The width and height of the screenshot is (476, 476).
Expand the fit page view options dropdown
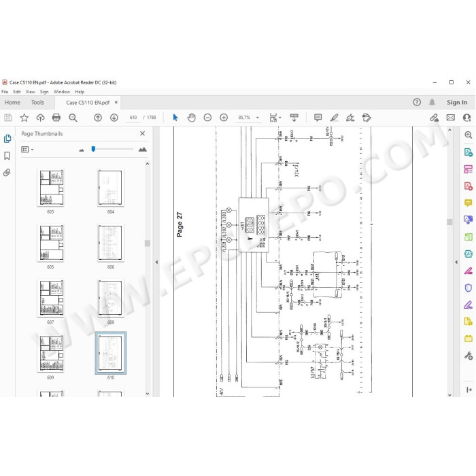(x=280, y=118)
